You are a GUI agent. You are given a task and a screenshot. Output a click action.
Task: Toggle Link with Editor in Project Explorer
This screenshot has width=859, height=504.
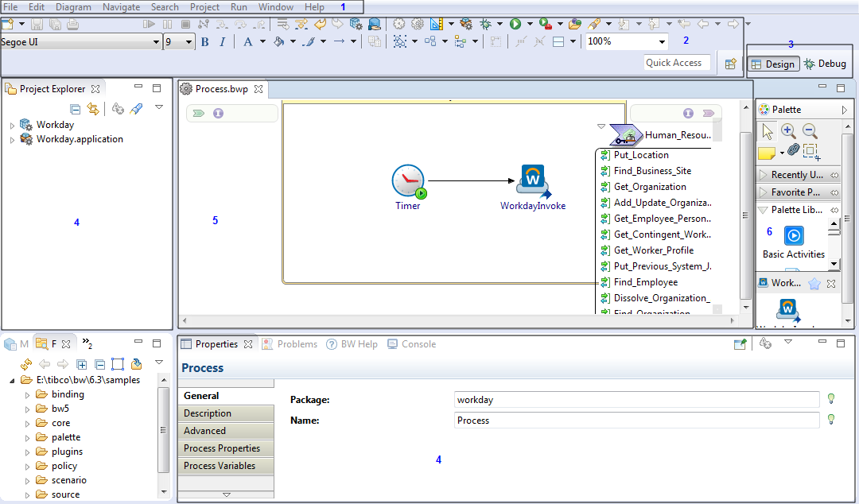point(93,109)
